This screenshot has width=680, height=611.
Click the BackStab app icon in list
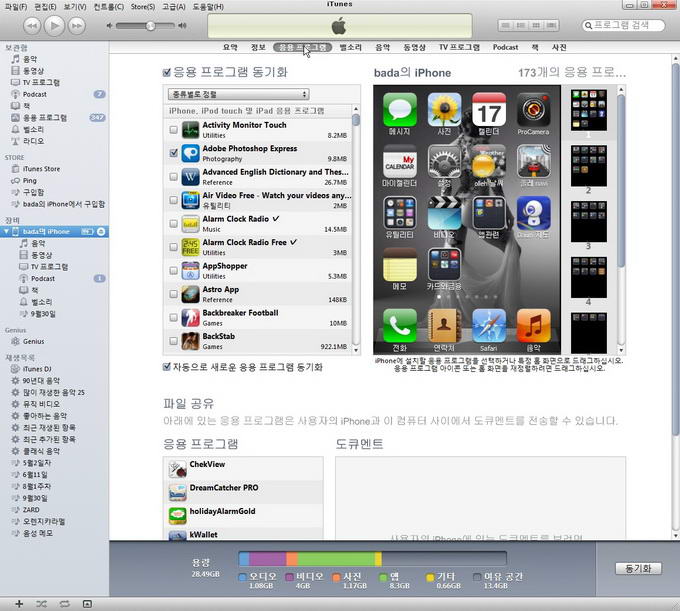(x=190, y=341)
